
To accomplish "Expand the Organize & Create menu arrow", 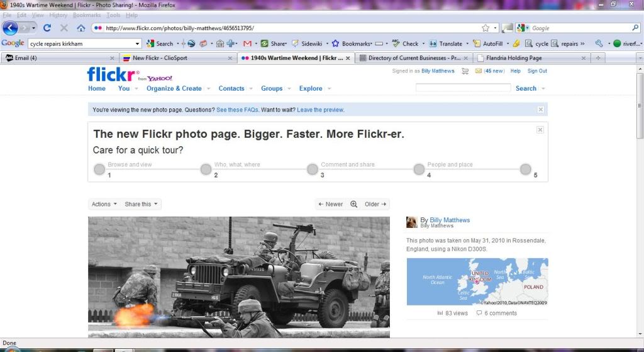I will (208, 89).
